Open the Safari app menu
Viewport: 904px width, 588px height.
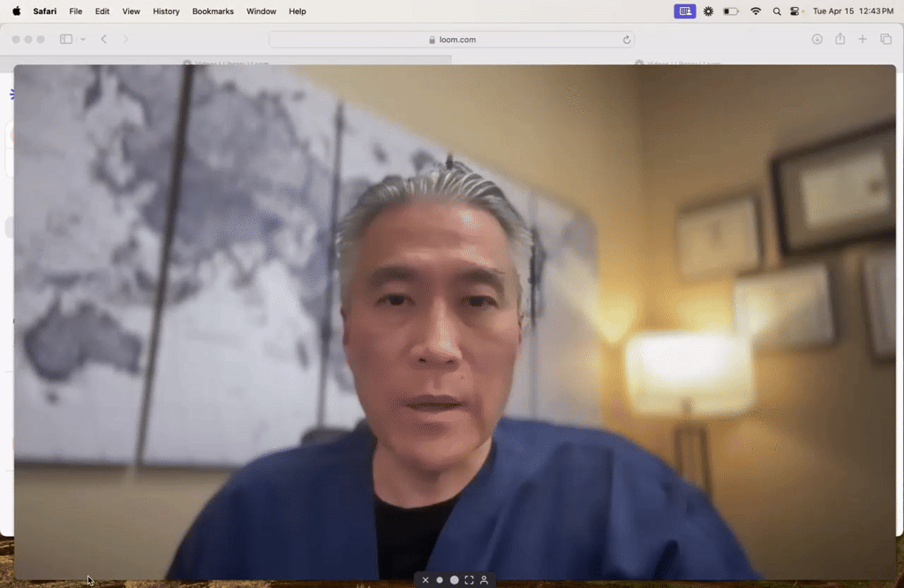pos(44,11)
